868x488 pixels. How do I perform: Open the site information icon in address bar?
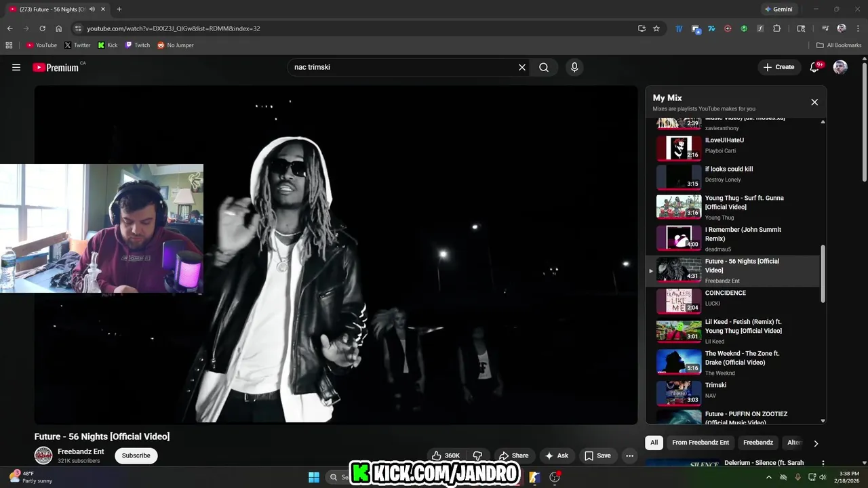(78, 28)
